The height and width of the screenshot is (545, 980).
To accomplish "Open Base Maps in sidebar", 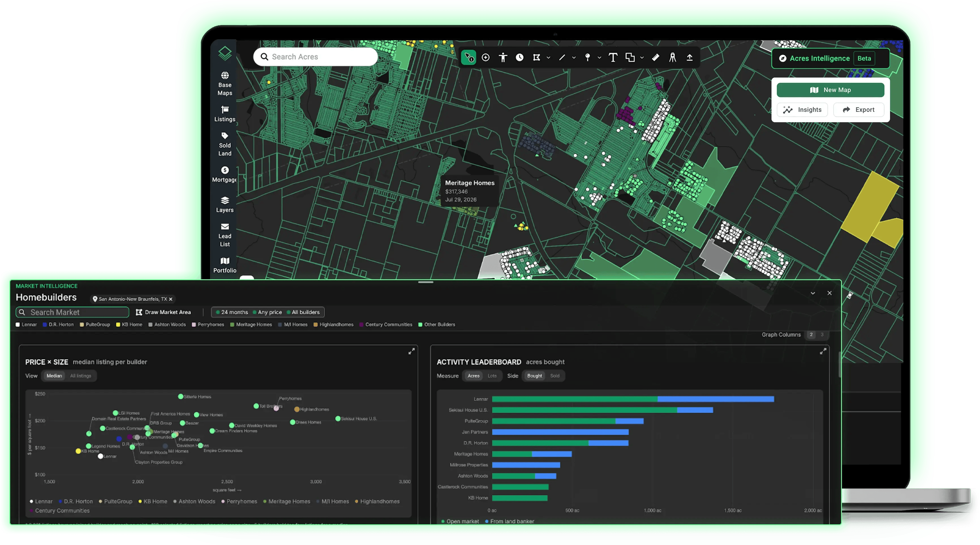I will (224, 83).
